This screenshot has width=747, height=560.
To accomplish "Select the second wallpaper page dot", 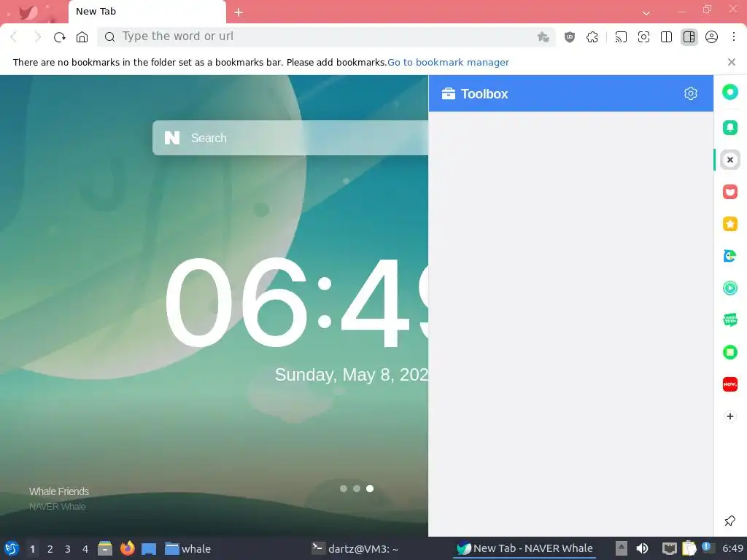I will pyautogui.click(x=356, y=489).
